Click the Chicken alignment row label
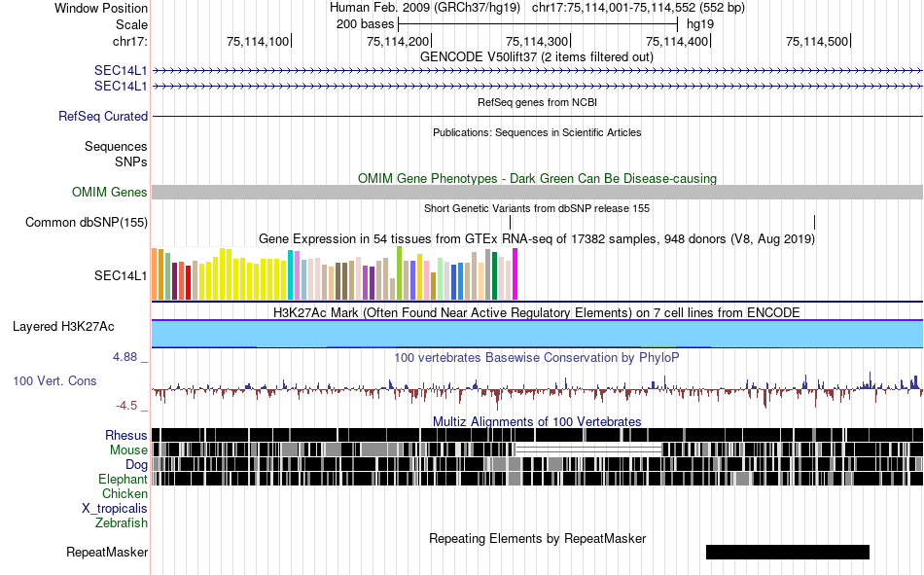Image resolution: width=924 pixels, height=575 pixels. [124, 493]
